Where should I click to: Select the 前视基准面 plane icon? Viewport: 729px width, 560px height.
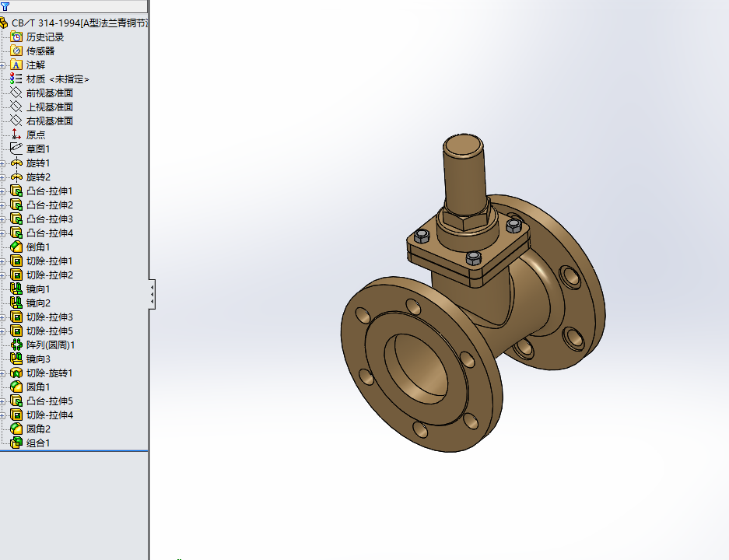tap(16, 93)
